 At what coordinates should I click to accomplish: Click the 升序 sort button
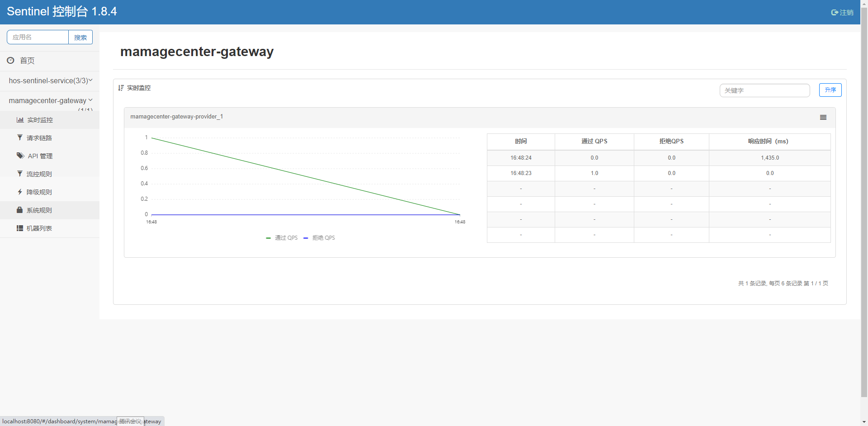pyautogui.click(x=830, y=90)
